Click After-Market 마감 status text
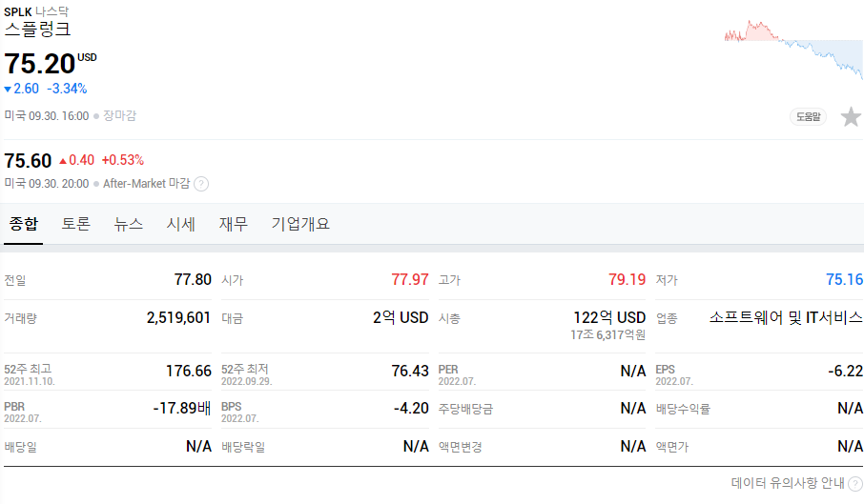This screenshot has width=864, height=504. tap(147, 183)
